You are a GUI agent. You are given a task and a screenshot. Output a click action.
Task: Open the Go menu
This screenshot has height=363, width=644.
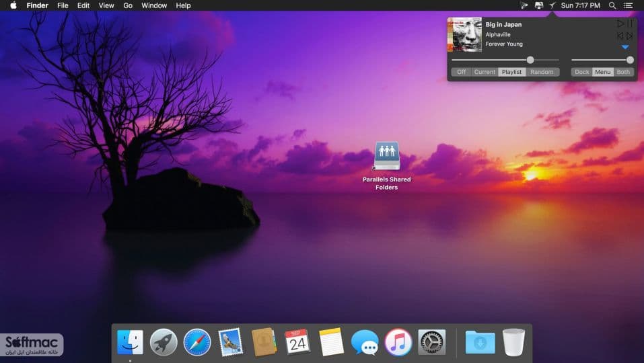click(x=128, y=5)
